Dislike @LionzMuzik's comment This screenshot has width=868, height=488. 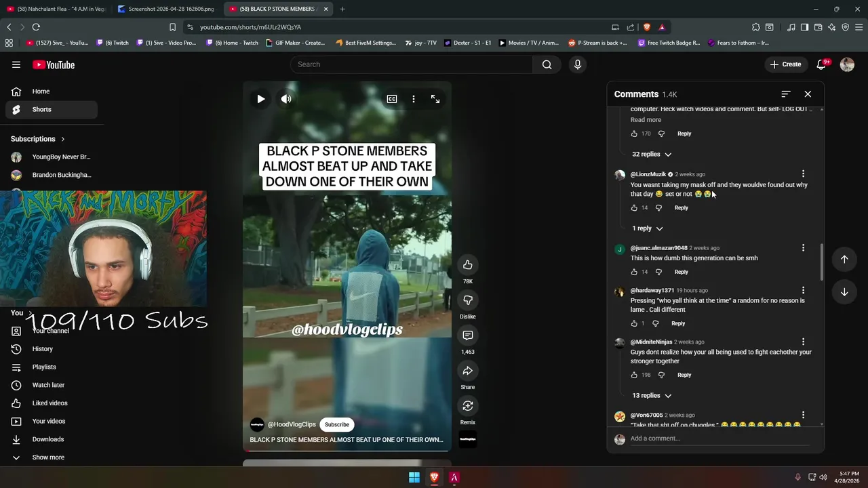pos(658,208)
